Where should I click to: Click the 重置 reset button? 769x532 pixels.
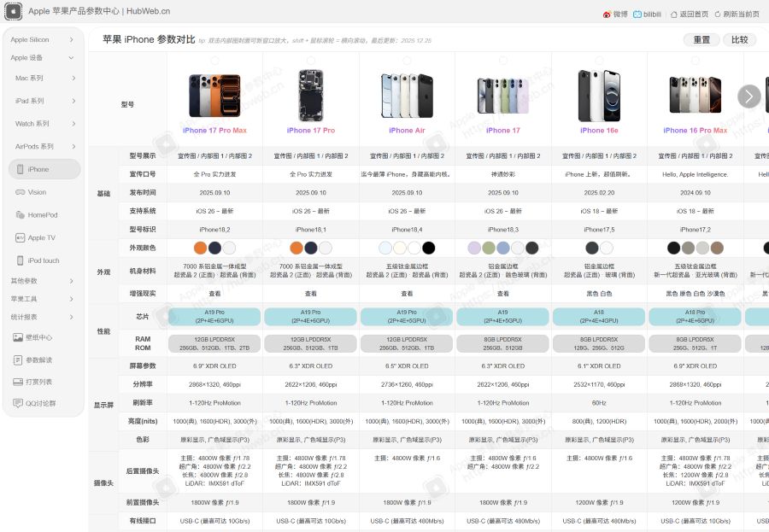tap(700, 39)
